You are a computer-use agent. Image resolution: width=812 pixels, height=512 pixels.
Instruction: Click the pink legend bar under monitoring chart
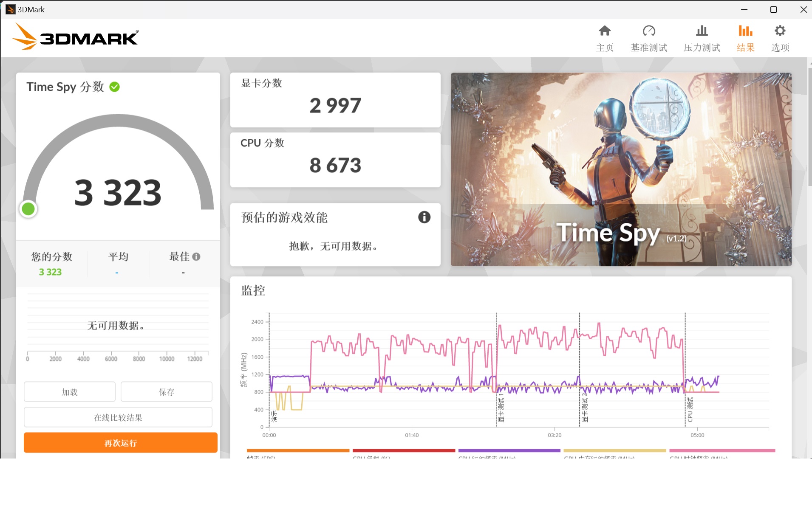click(722, 450)
